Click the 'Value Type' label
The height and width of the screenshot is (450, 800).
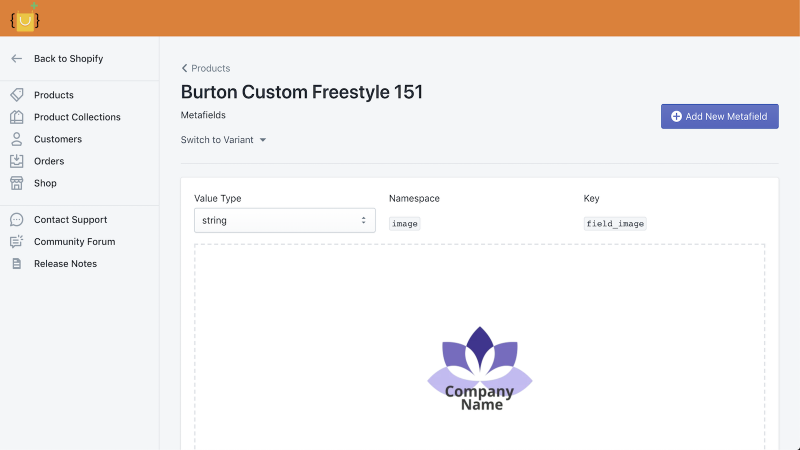point(218,198)
